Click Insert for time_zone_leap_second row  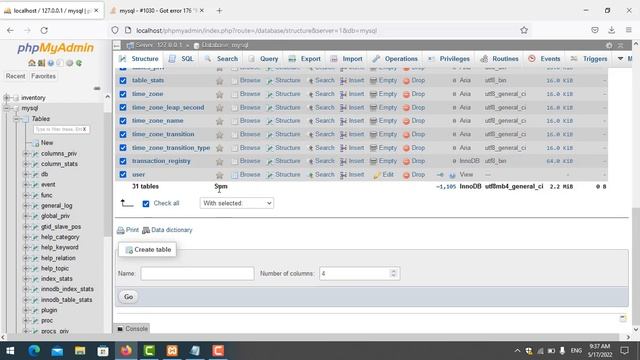click(x=352, y=107)
